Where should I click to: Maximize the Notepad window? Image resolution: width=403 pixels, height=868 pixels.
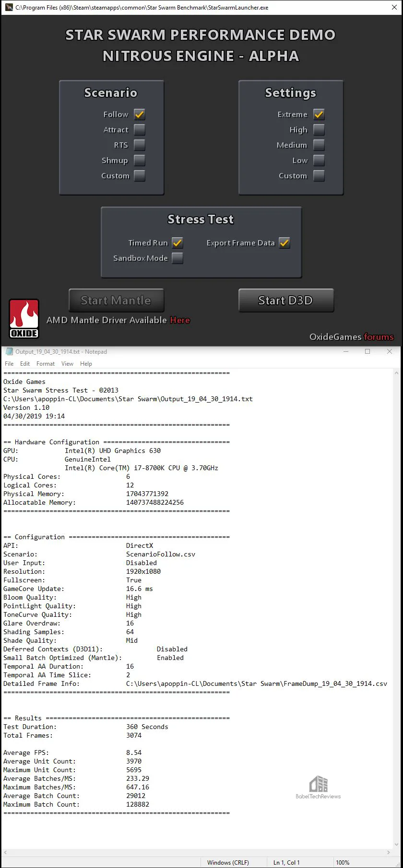pos(367,351)
